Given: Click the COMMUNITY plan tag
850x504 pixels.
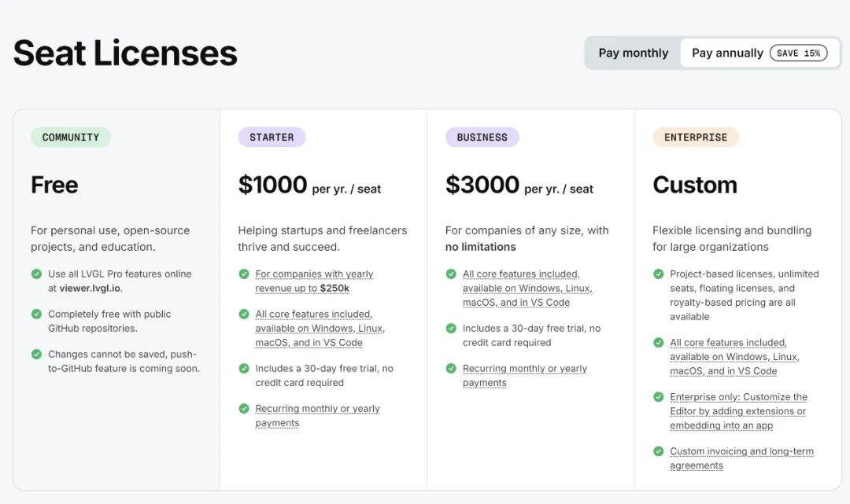Looking at the screenshot, I should coord(71,137).
